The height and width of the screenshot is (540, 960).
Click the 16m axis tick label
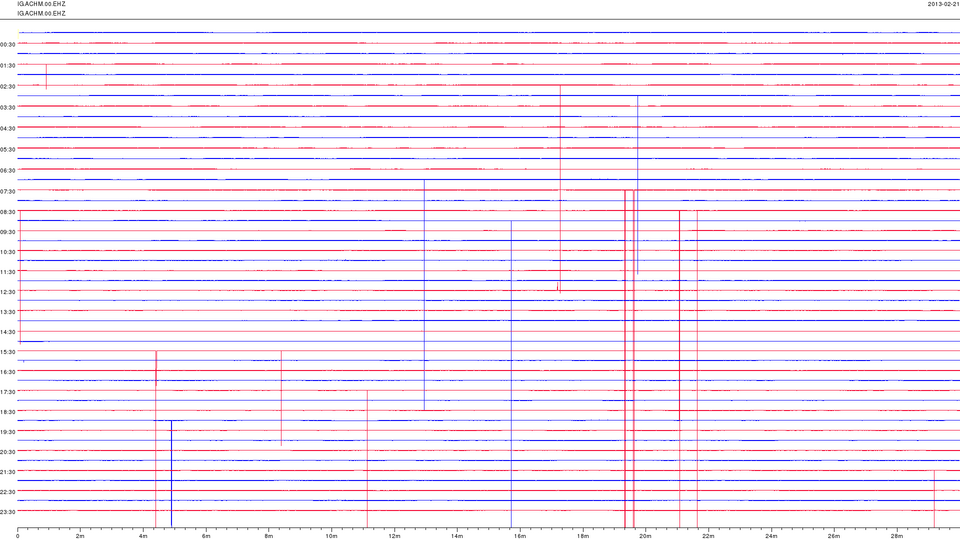pyautogui.click(x=520, y=536)
